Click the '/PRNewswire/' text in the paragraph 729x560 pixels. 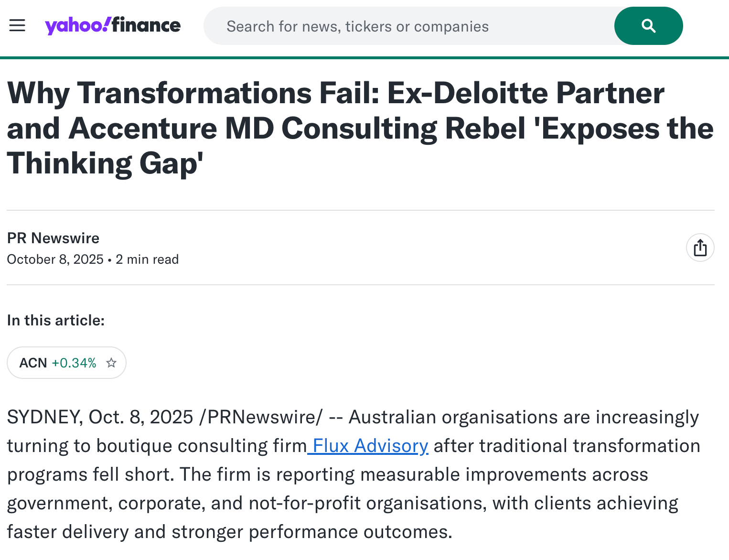tap(261, 417)
